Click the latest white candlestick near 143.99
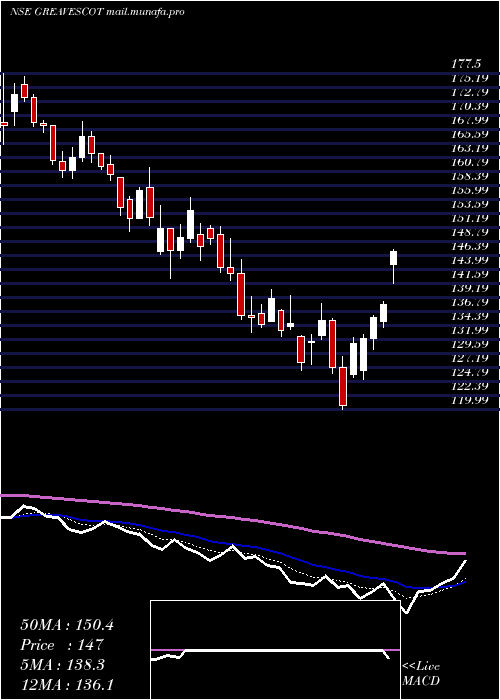The width and height of the screenshot is (500, 700). [x=393, y=267]
